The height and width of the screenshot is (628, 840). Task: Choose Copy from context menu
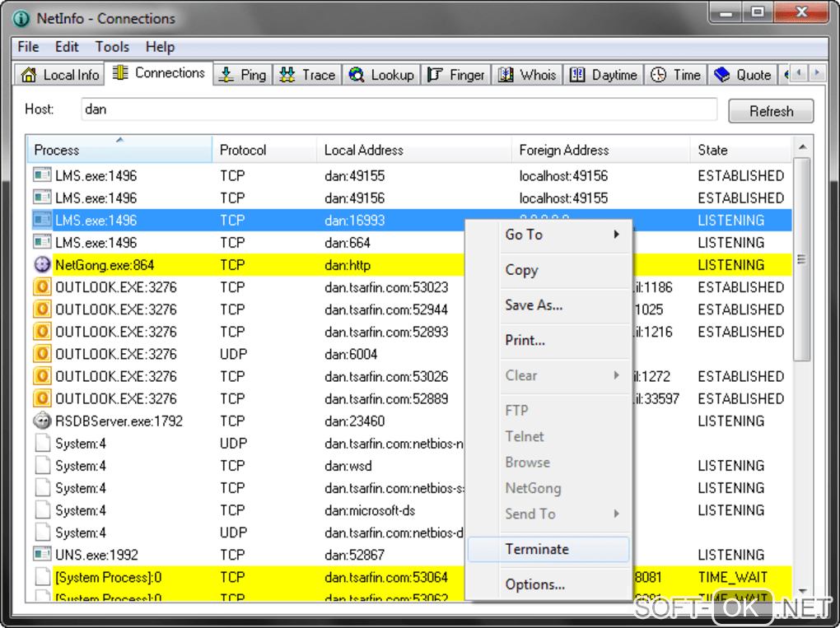click(548, 270)
